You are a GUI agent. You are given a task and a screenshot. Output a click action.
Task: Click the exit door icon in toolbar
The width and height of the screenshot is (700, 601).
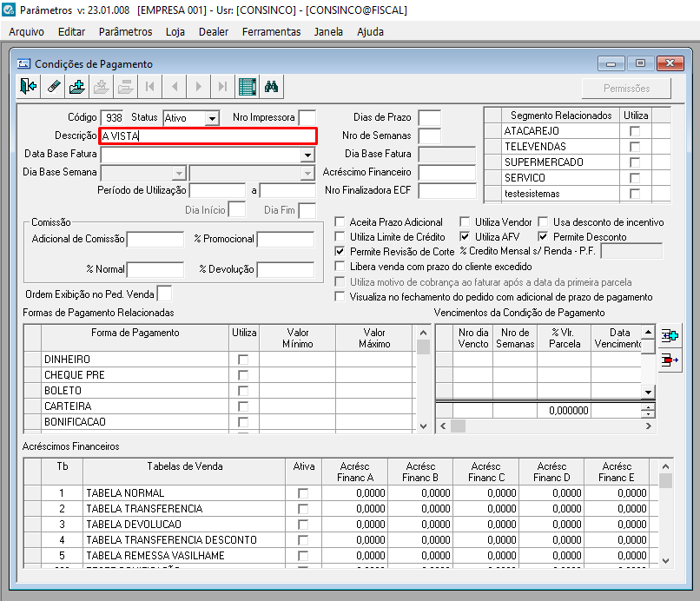29,86
